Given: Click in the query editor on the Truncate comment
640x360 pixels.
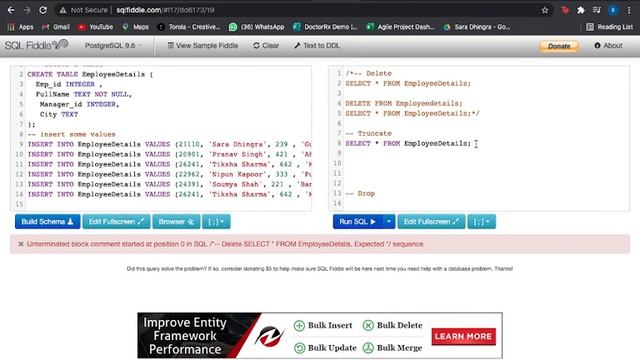Looking at the screenshot, I should [x=368, y=133].
